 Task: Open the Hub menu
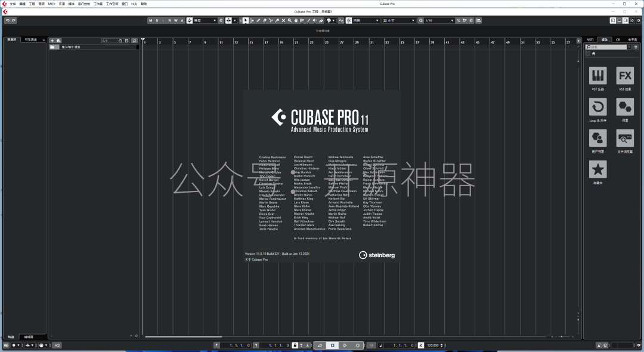pyautogui.click(x=134, y=4)
